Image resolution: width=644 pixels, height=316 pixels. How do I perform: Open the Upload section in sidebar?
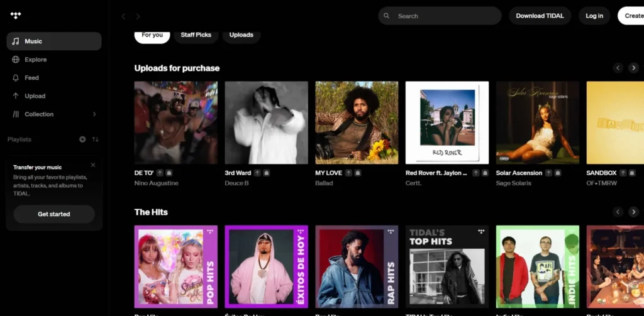click(54, 96)
